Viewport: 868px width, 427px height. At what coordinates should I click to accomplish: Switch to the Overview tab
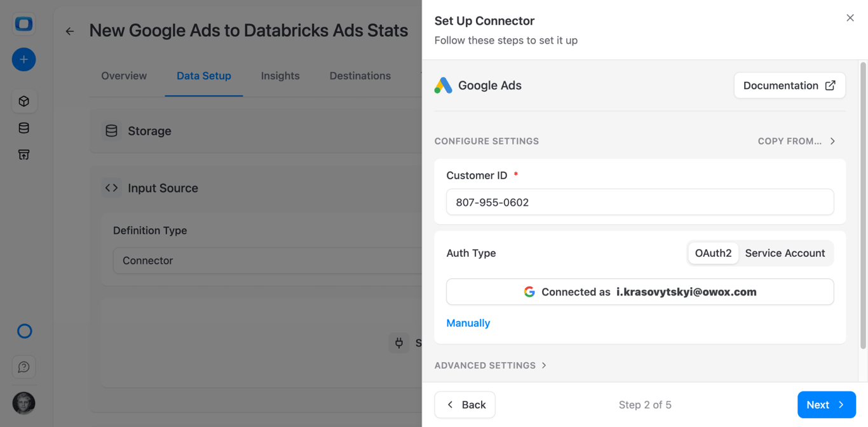(x=124, y=76)
